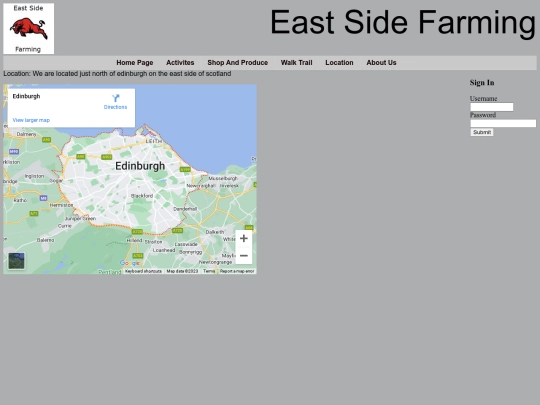
Task: Select the Location menu item
Action: click(x=339, y=63)
